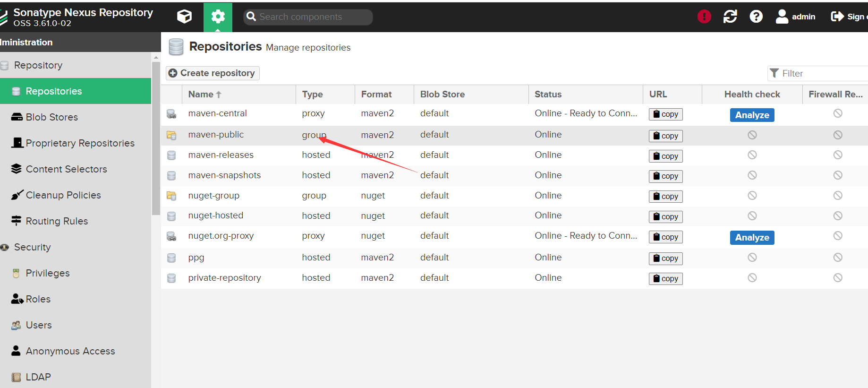
Task: Open Users in the sidebar
Action: 76,325
